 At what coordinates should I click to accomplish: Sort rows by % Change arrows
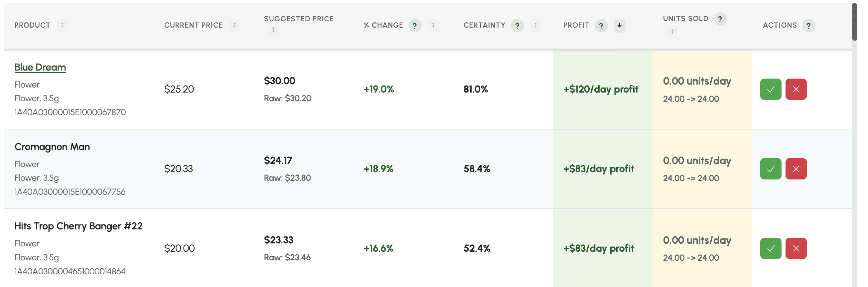pos(433,25)
